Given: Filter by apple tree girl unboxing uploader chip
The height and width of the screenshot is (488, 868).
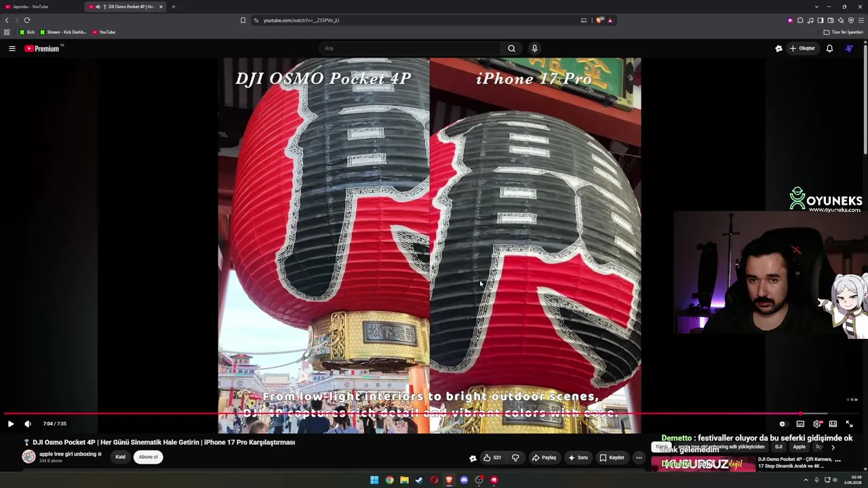Looking at the screenshot, I should coord(721,447).
